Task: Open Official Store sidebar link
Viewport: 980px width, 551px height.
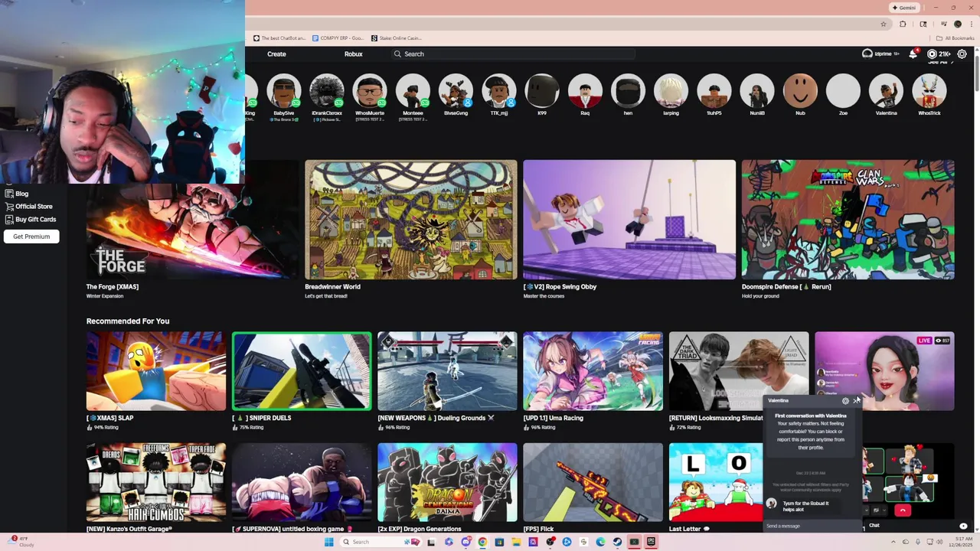Action: (34, 207)
